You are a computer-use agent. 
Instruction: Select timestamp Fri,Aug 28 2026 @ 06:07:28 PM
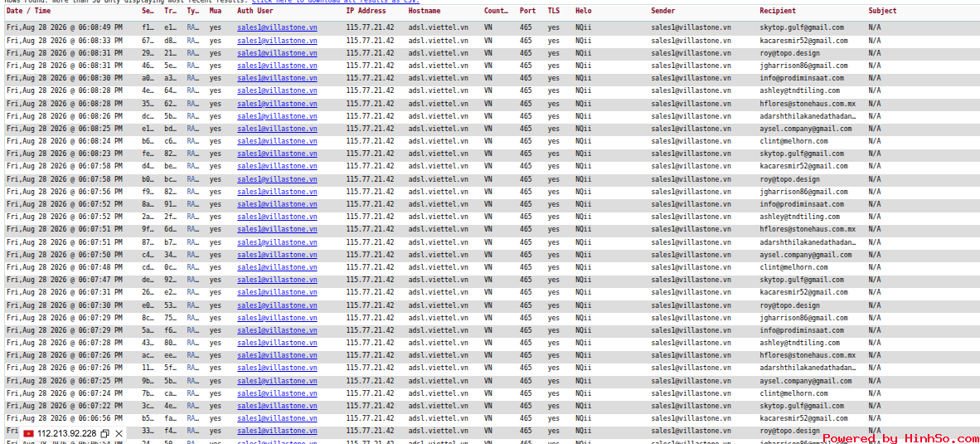click(65, 343)
